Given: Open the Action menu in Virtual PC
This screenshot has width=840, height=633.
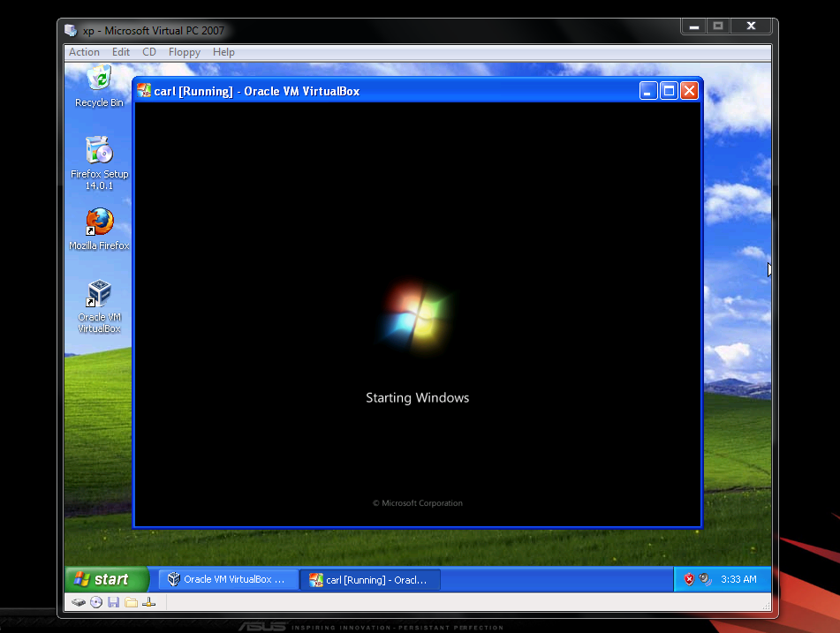Looking at the screenshot, I should [x=84, y=52].
